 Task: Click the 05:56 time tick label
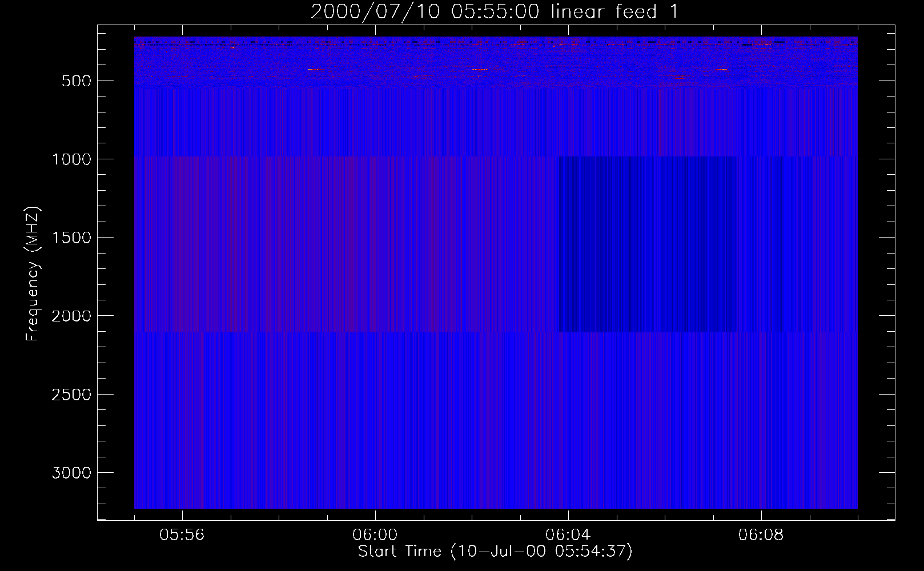(x=182, y=535)
